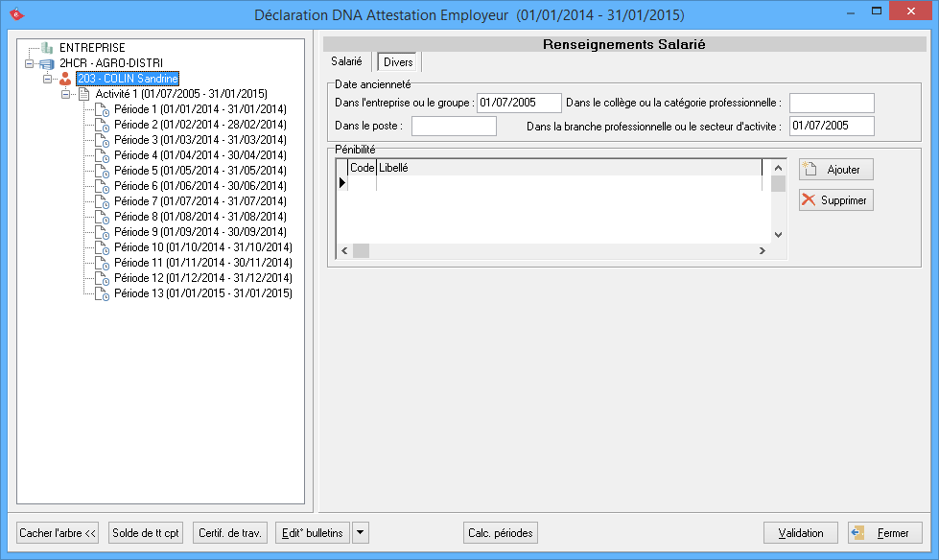
Task: Click the Période 1 document-clock icon
Action: 102,109
